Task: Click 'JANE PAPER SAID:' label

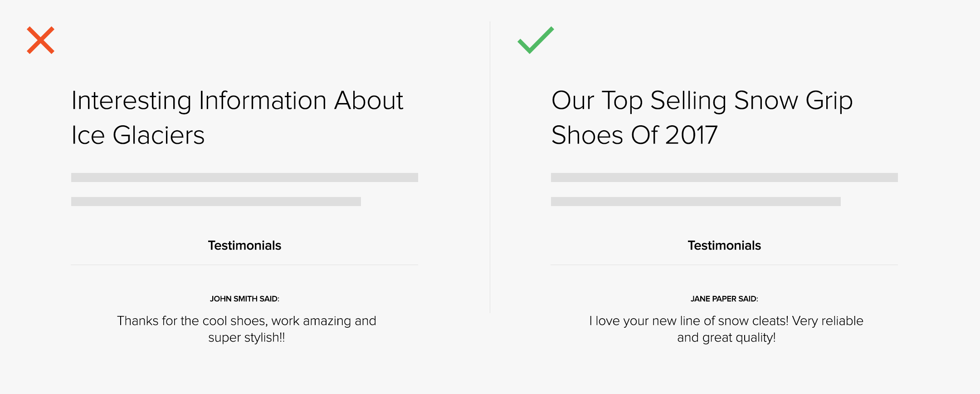Action: tap(724, 299)
